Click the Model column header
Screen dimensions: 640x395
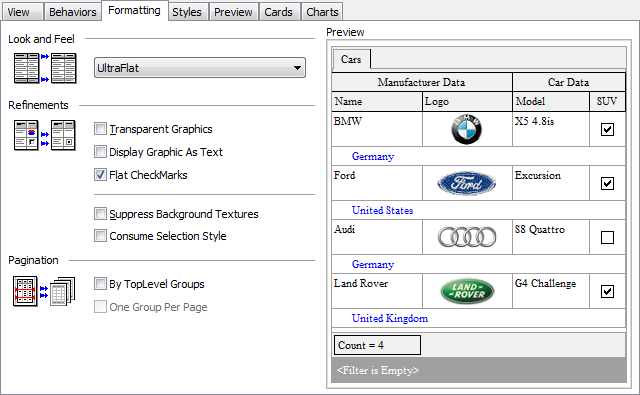[x=551, y=101]
